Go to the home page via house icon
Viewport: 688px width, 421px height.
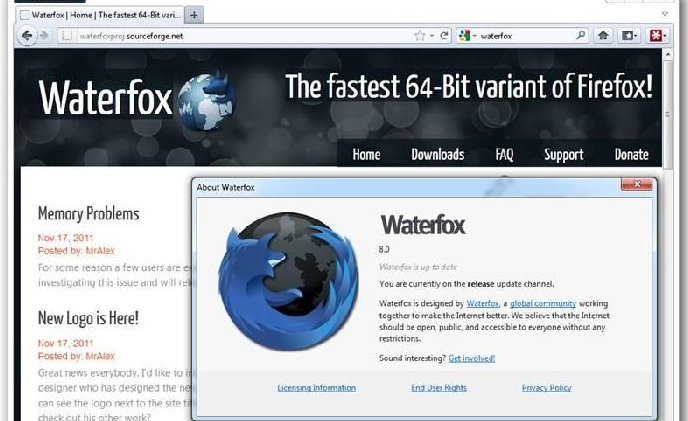pyautogui.click(x=603, y=36)
